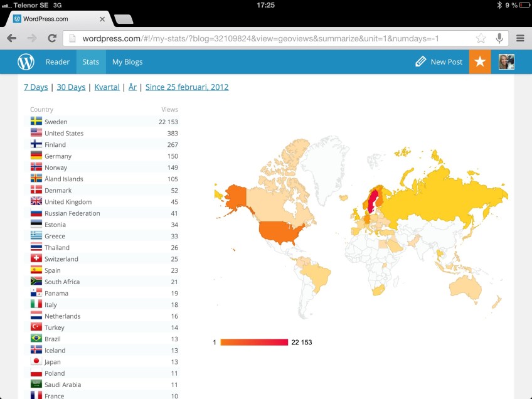Screen dimensions: 532x399
Task: Click the browser forward arrow
Action: [x=31, y=38]
